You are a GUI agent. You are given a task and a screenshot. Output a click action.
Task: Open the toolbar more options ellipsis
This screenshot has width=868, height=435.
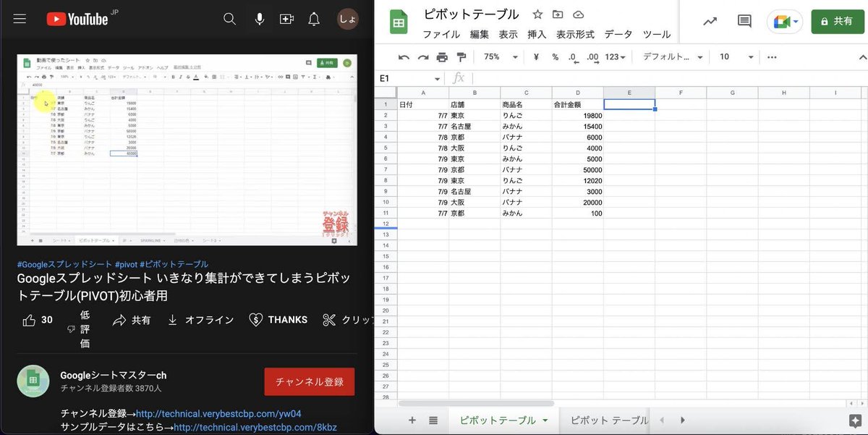click(x=772, y=57)
